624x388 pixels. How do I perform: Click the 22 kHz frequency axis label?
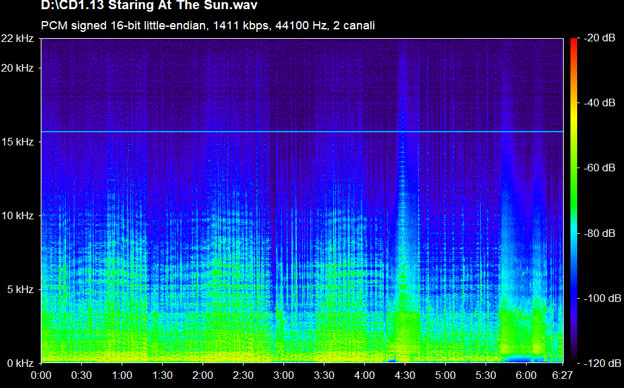tap(18, 39)
